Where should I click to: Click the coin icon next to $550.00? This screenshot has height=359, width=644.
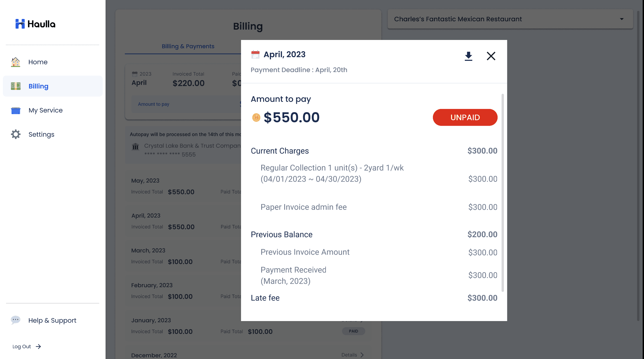click(x=256, y=118)
